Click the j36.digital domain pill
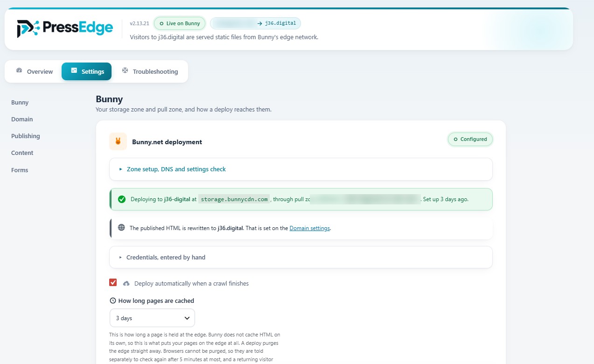This screenshot has height=364, width=594. pos(255,23)
